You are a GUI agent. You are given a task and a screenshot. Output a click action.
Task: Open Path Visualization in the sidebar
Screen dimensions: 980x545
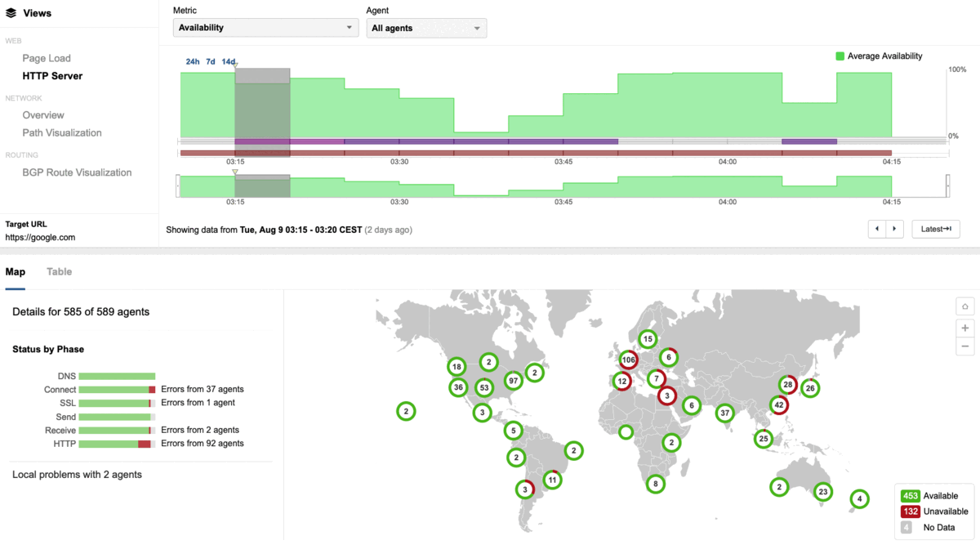coord(62,132)
